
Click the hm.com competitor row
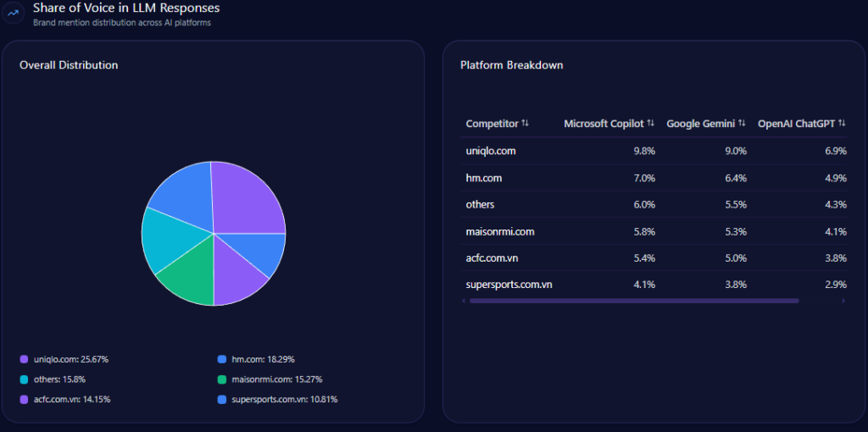click(484, 178)
